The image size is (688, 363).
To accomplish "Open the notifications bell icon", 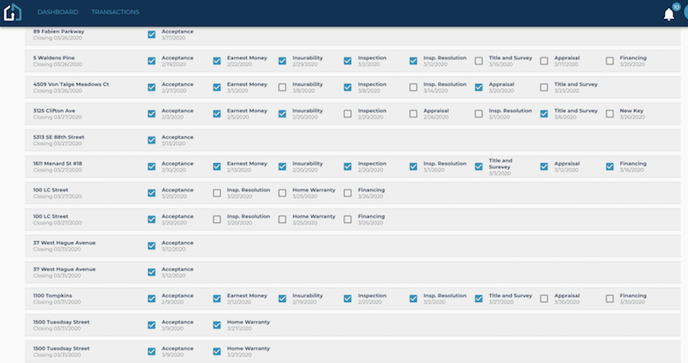I will pos(668,14).
